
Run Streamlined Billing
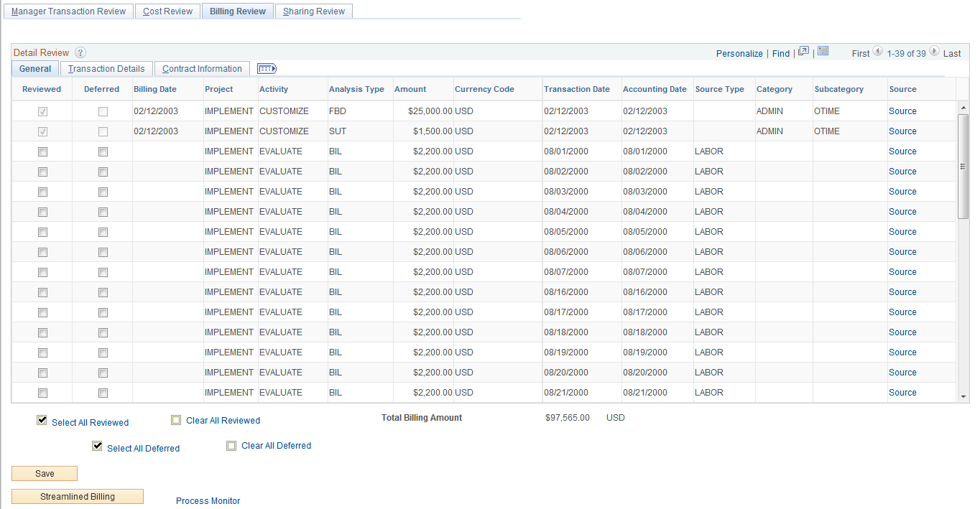(77, 496)
